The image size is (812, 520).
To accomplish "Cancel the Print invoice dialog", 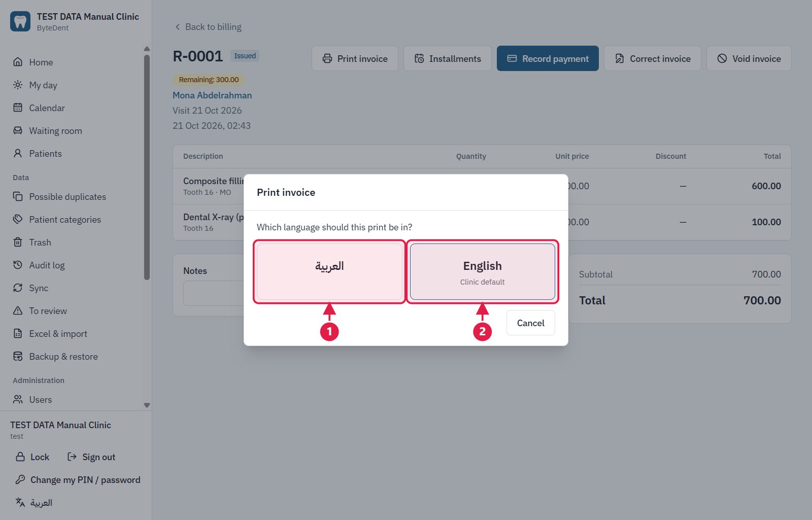I will [x=530, y=323].
